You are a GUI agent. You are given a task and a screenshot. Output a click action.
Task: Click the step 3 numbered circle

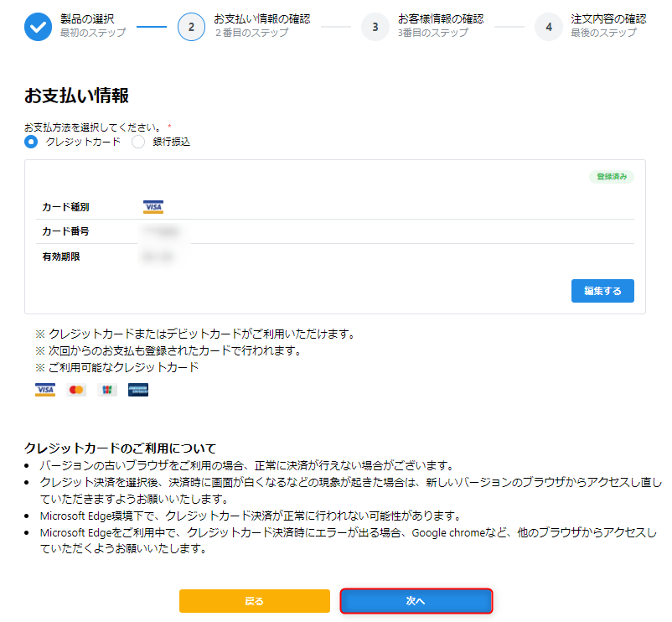click(x=375, y=26)
